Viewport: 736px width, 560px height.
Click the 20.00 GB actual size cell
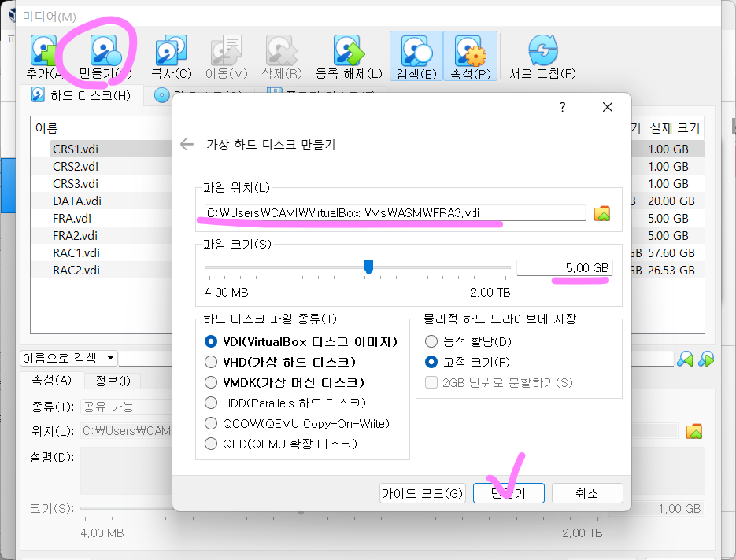pyautogui.click(x=671, y=201)
